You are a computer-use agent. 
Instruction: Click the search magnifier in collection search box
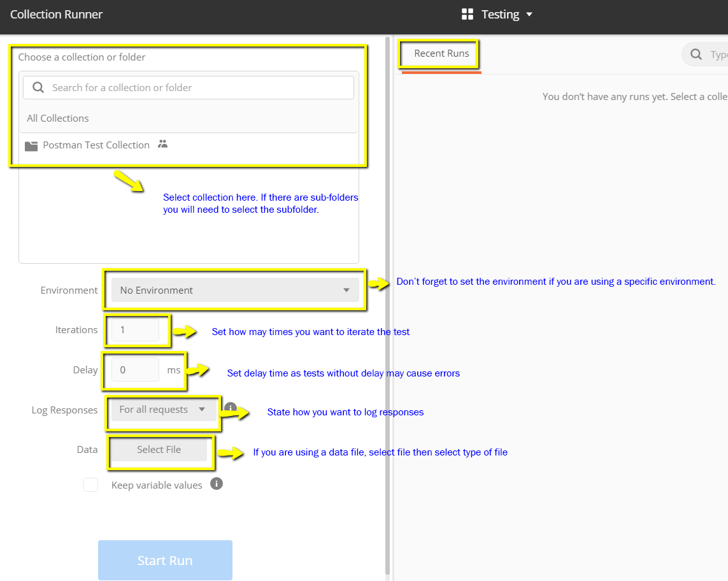(x=39, y=87)
